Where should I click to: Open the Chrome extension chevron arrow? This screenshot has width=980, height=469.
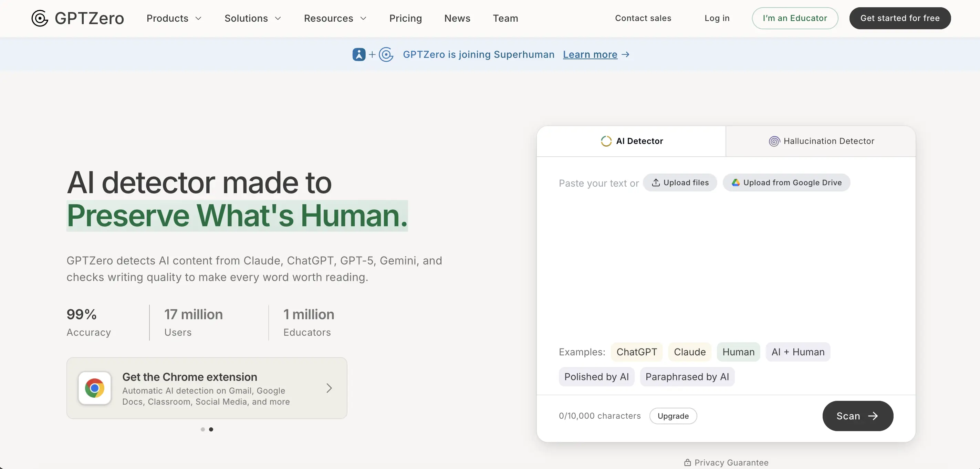coord(329,388)
